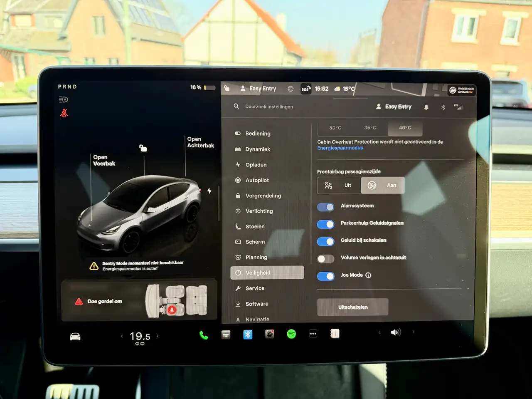The height and width of the screenshot is (399, 532).
Task: Decrease temperature with left arrow
Action: (x=122, y=336)
